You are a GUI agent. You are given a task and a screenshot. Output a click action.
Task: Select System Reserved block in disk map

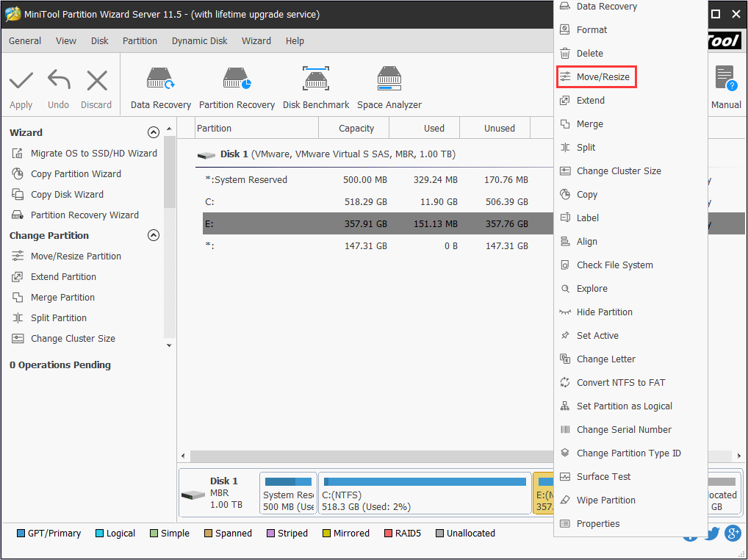click(x=288, y=494)
